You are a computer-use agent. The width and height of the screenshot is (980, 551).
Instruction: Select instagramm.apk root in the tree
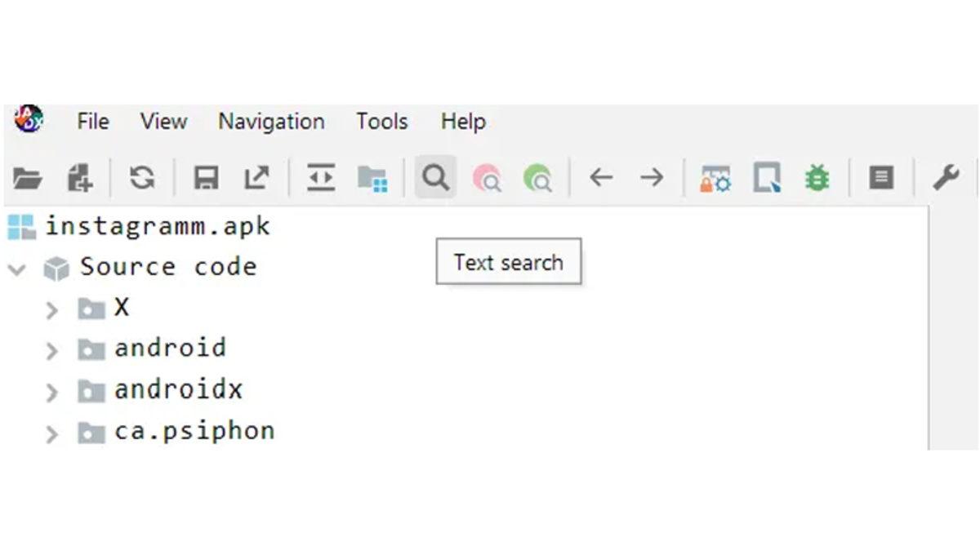coord(157,225)
